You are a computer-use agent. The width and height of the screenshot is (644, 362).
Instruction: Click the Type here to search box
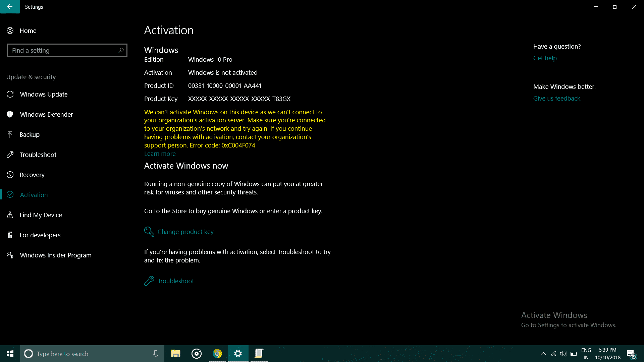[92, 354]
